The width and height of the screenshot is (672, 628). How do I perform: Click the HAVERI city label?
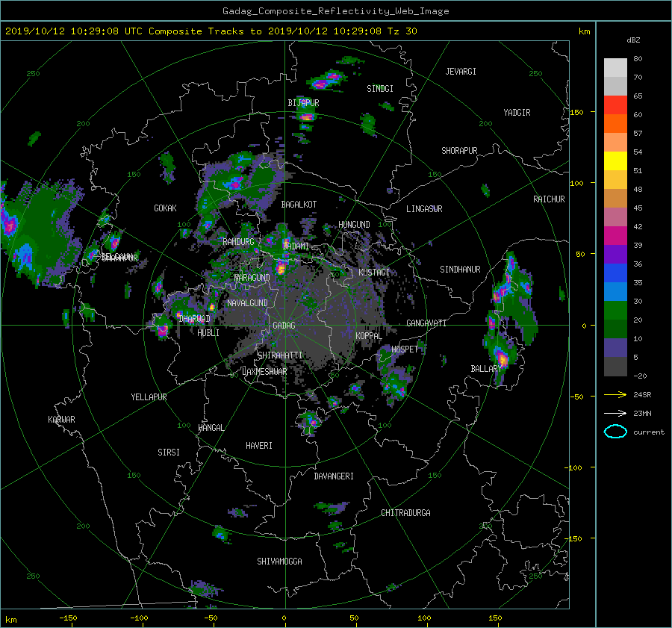pos(259,446)
